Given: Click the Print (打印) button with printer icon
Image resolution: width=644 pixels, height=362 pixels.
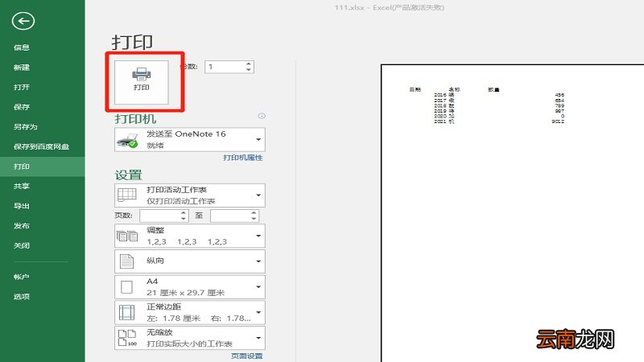Looking at the screenshot, I should 142,82.
